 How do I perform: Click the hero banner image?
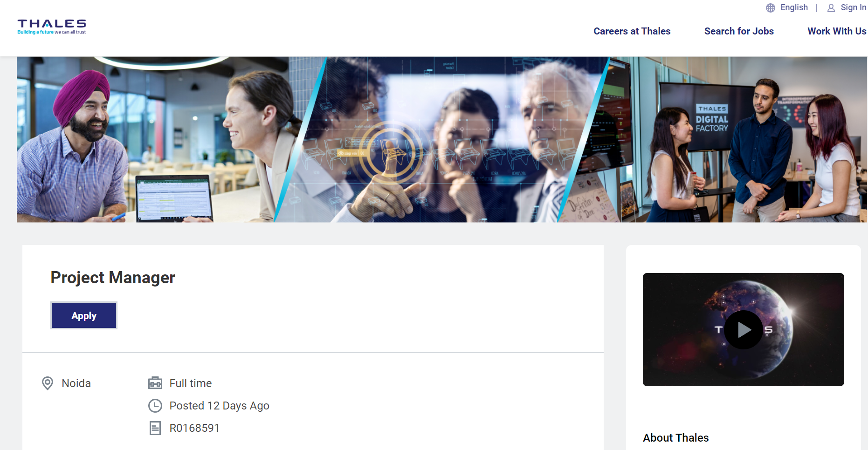click(442, 140)
